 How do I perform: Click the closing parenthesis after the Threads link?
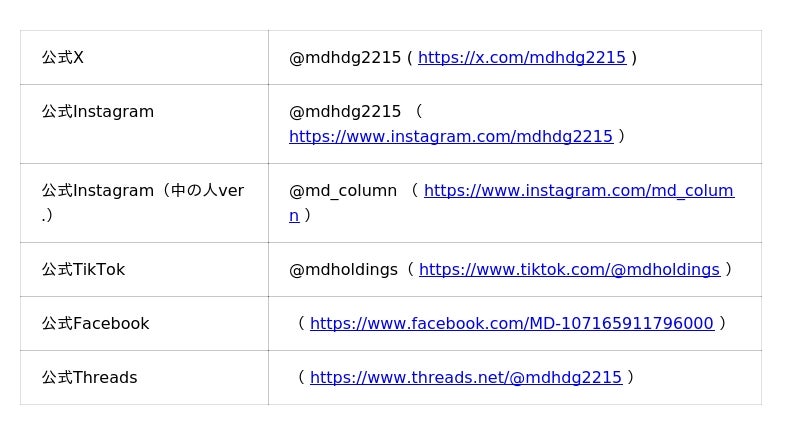click(630, 378)
